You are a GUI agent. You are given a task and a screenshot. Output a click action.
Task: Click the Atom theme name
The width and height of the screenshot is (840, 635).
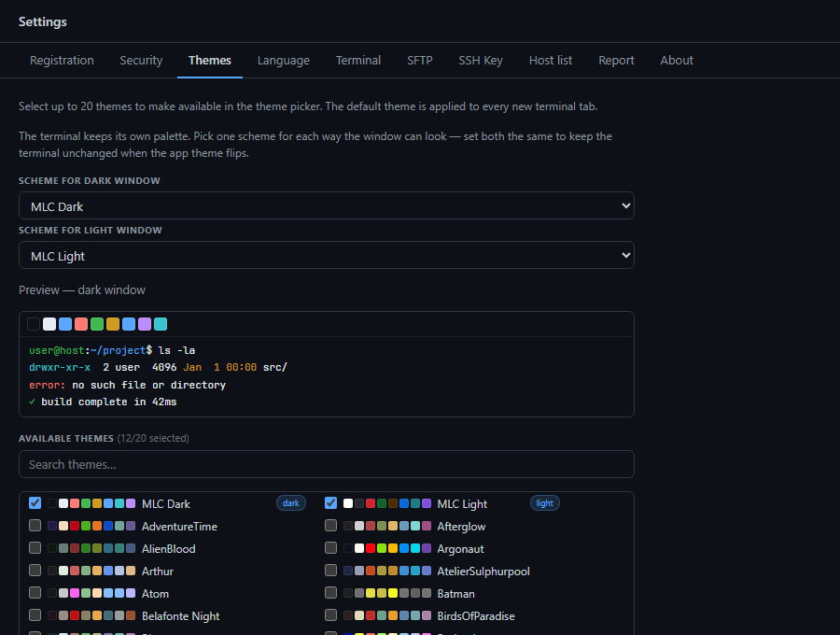point(155,594)
